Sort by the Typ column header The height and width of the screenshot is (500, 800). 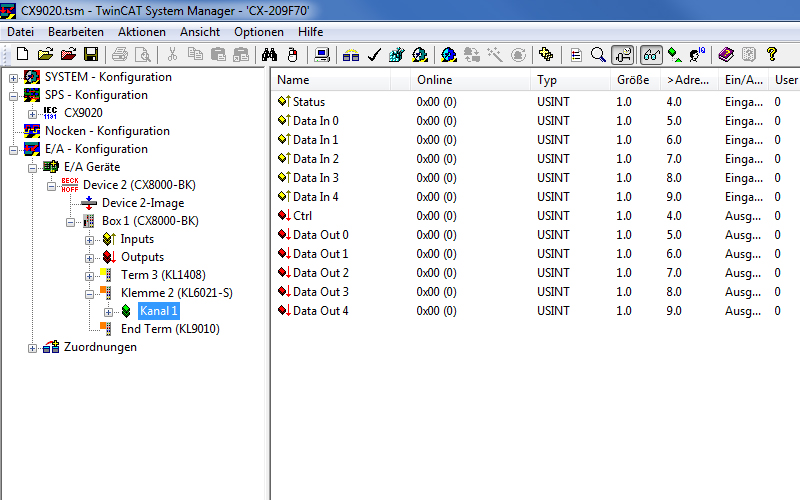tap(570, 80)
